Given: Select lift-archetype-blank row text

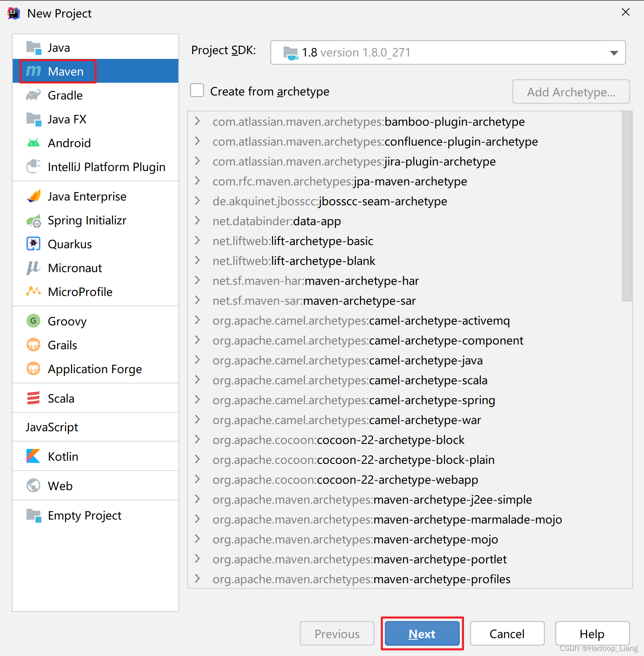Looking at the screenshot, I should 294,261.
